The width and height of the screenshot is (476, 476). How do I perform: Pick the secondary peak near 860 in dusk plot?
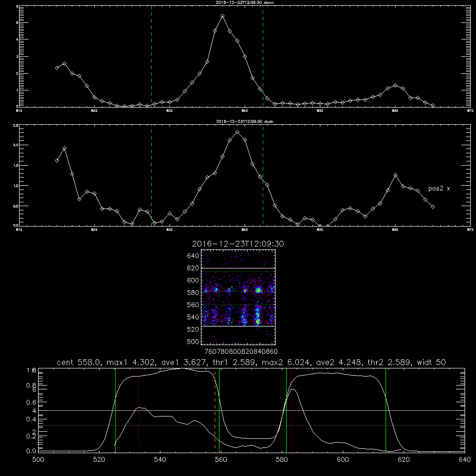(395, 175)
